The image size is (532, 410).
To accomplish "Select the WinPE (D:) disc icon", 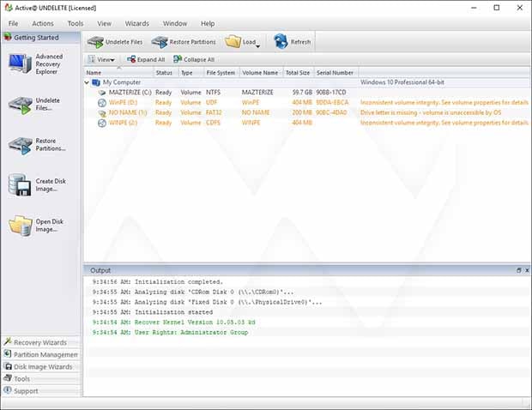I will 102,102.
